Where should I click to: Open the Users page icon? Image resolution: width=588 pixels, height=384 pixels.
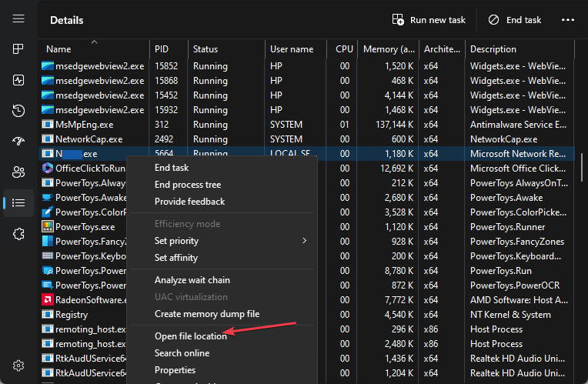tap(18, 172)
